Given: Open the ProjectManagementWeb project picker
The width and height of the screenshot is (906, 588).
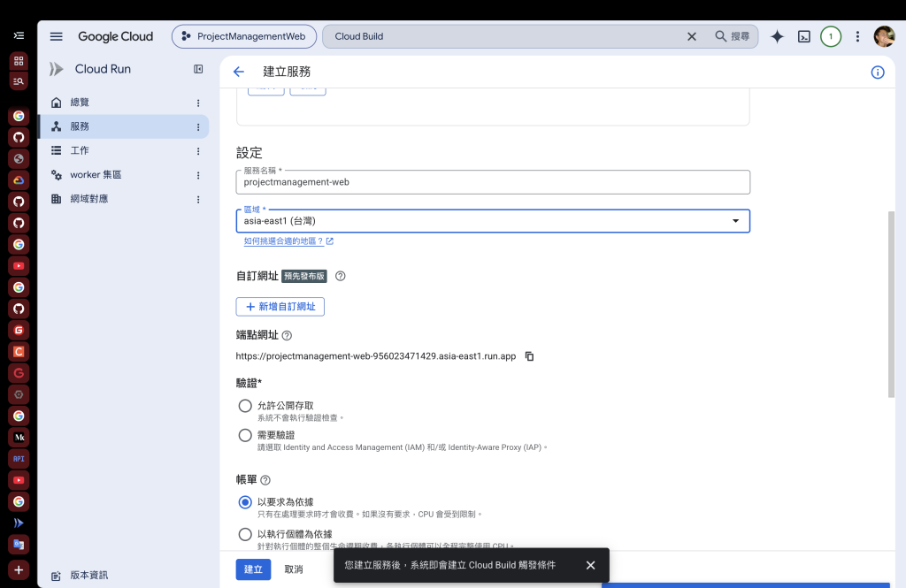Looking at the screenshot, I should (x=244, y=36).
